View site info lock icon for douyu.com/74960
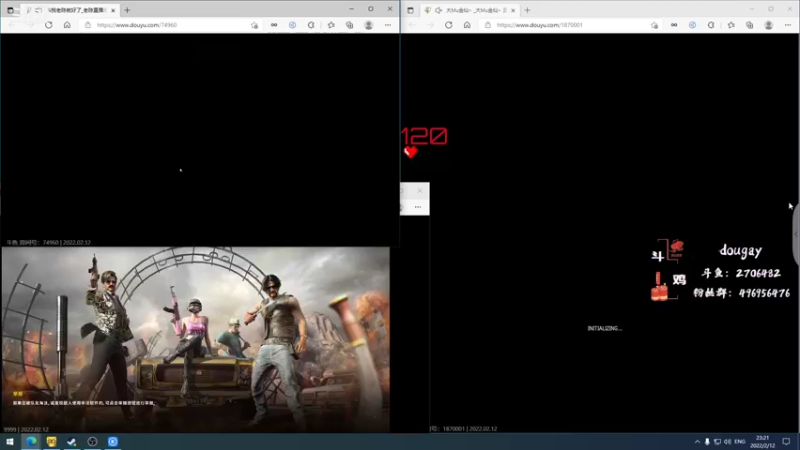Viewport: 800px width, 450px height. pos(88,25)
